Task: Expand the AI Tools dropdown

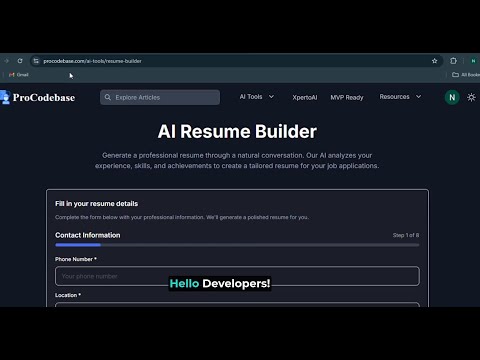Action: click(x=257, y=97)
